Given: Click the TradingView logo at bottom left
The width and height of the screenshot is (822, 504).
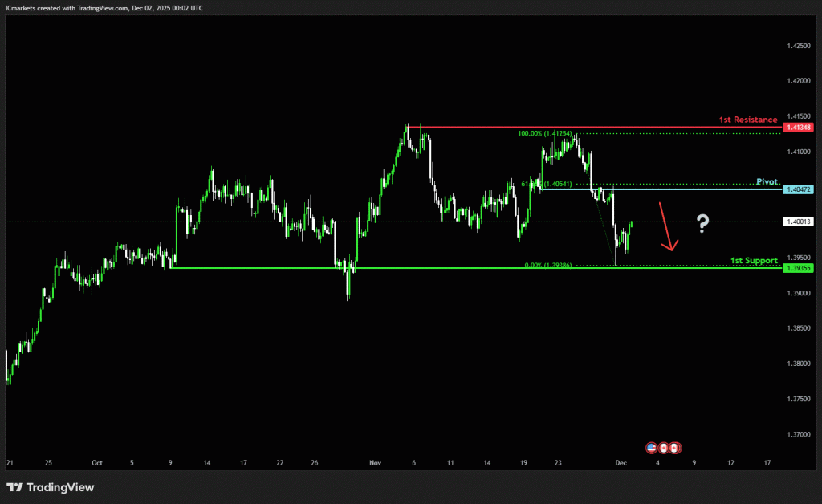Looking at the screenshot, I should pyautogui.click(x=50, y=487).
